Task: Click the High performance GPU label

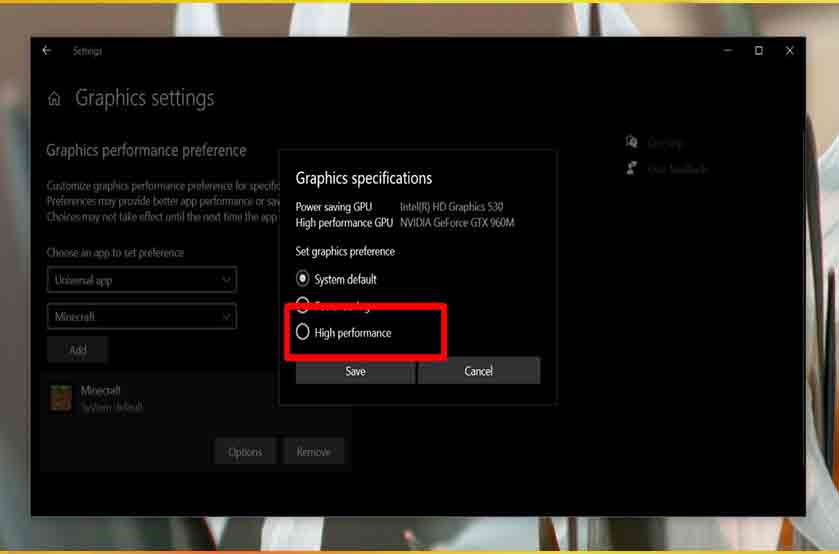Action: coord(345,223)
